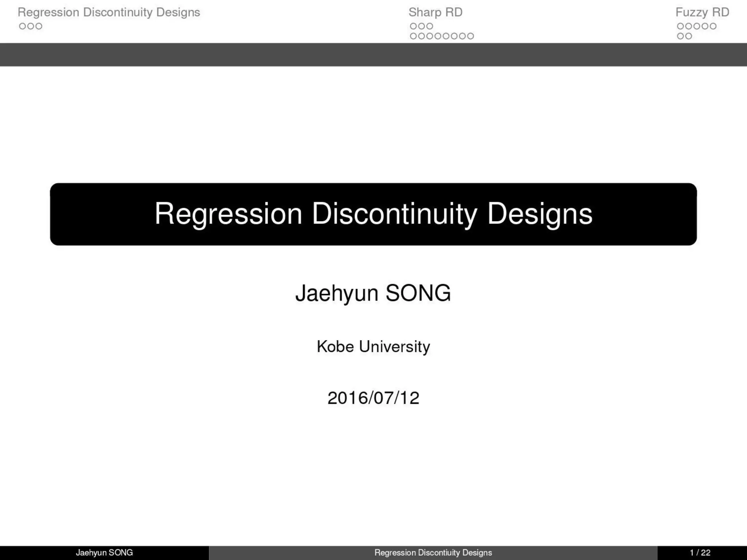
Task: Click the black title block
Action: (x=373, y=214)
